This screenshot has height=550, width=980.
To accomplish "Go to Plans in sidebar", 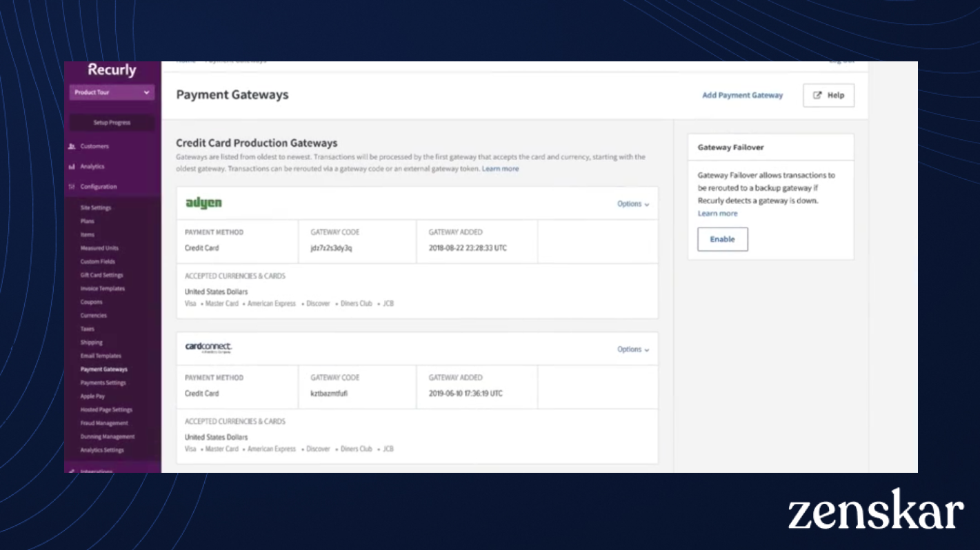I will (87, 221).
